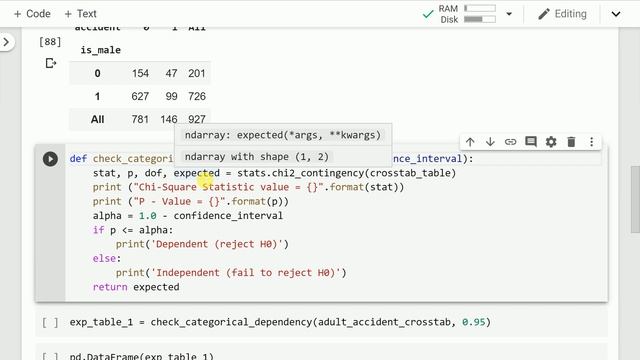The width and height of the screenshot is (640, 360).
Task: Click the 0.95 argument in the cell
Action: pyautogui.click(x=473, y=322)
